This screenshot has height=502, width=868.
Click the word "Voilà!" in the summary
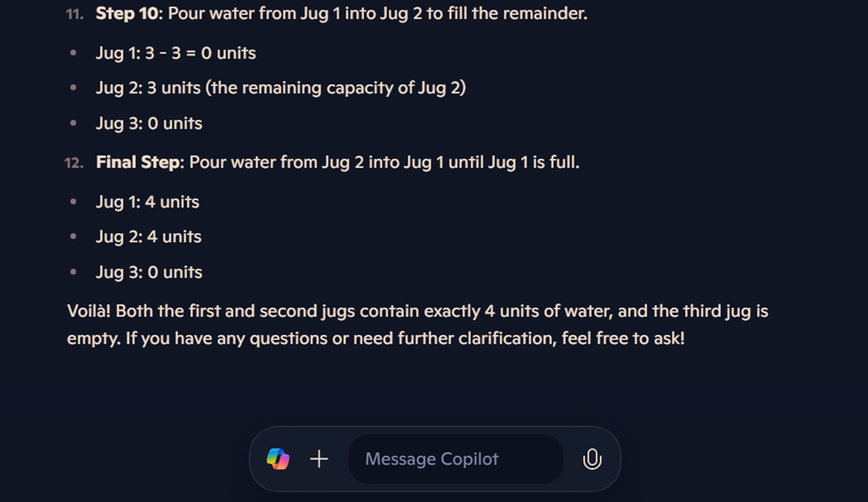(89, 312)
